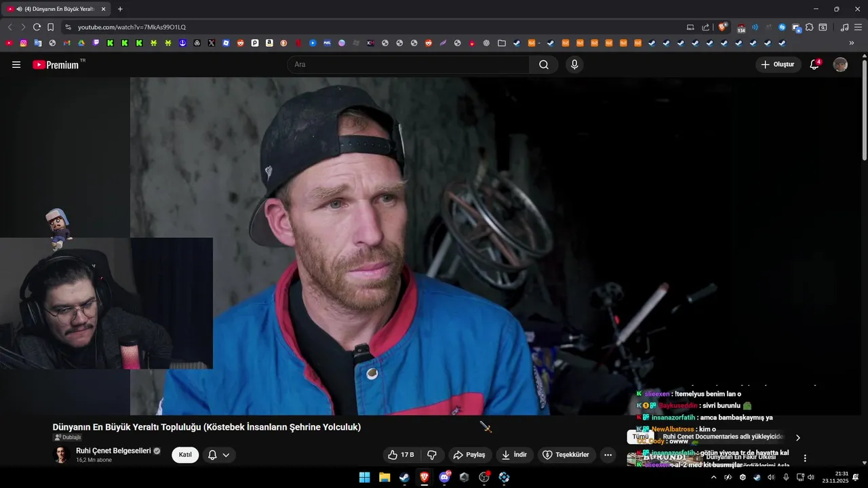Click the youtube.com address bar
Image resolution: width=868 pixels, height=488 pixels.
(373, 27)
